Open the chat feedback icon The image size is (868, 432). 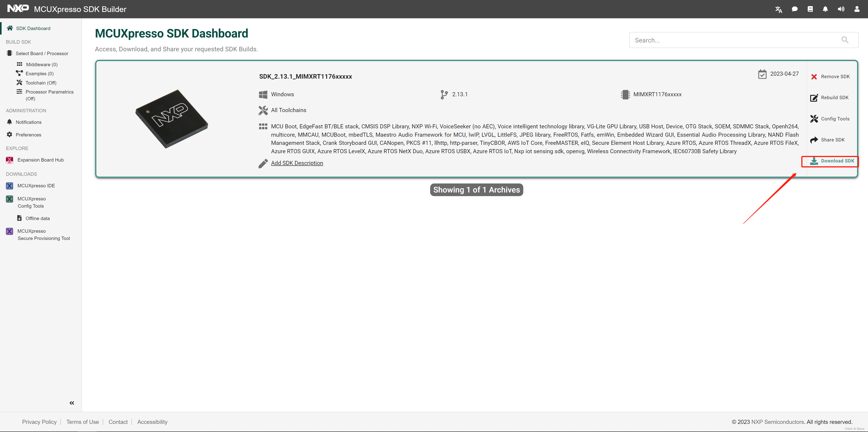(x=795, y=9)
